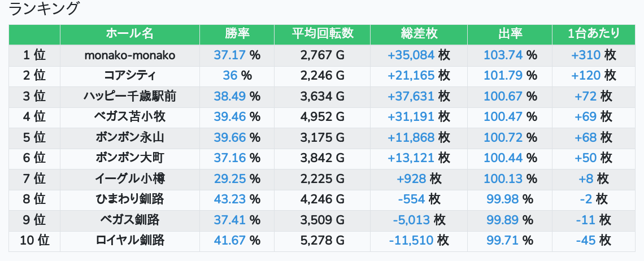Click the ベガス苫小牧 hall name
Screen dimensions: 644x261
click(x=129, y=117)
